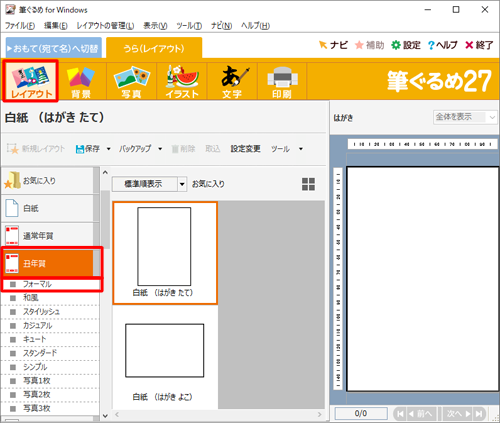The image size is (500, 423).
Task: Open the 印刷 print icon
Action: [282, 82]
